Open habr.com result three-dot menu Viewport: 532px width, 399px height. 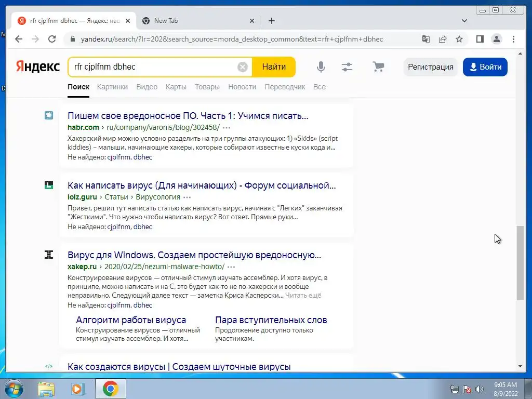[227, 128]
